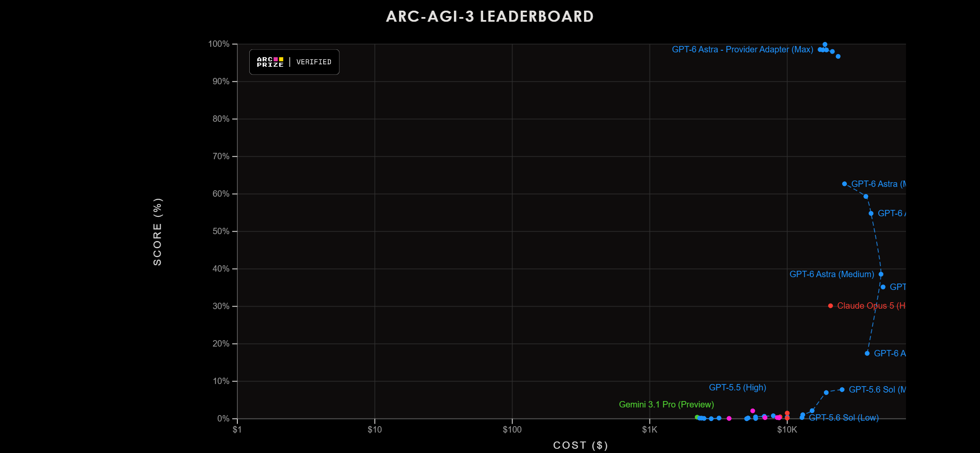Image resolution: width=980 pixels, height=453 pixels.
Task: Click the 40% score axis label
Action: coord(221,269)
